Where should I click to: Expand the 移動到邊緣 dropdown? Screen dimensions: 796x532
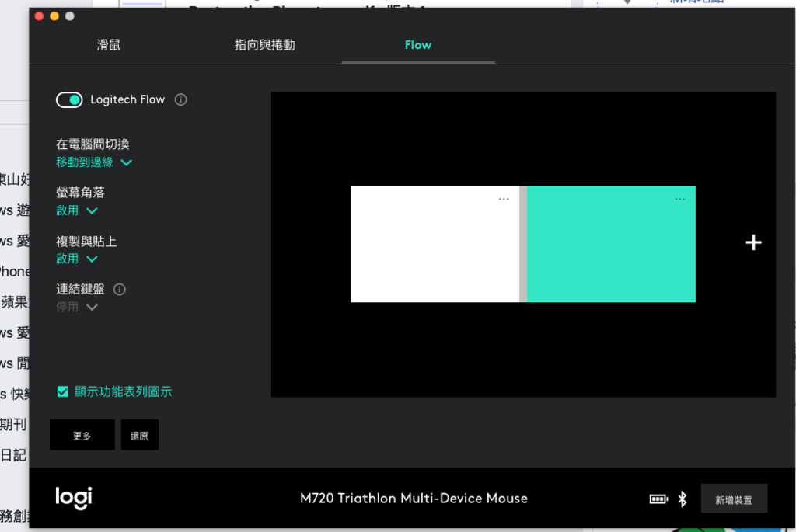94,162
